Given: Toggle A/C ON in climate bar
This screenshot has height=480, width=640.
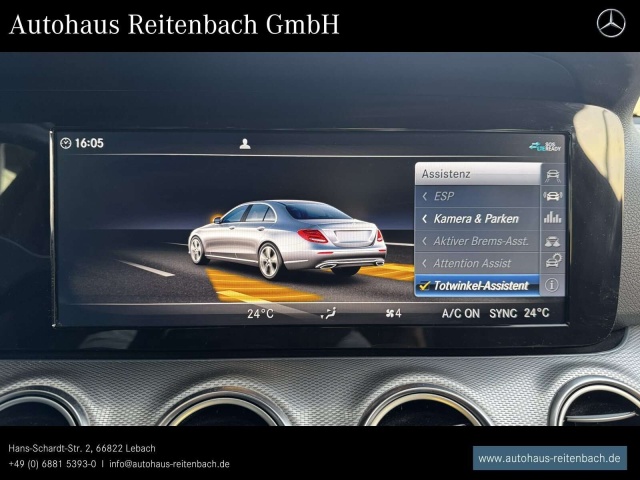Looking at the screenshot, I should [461, 313].
